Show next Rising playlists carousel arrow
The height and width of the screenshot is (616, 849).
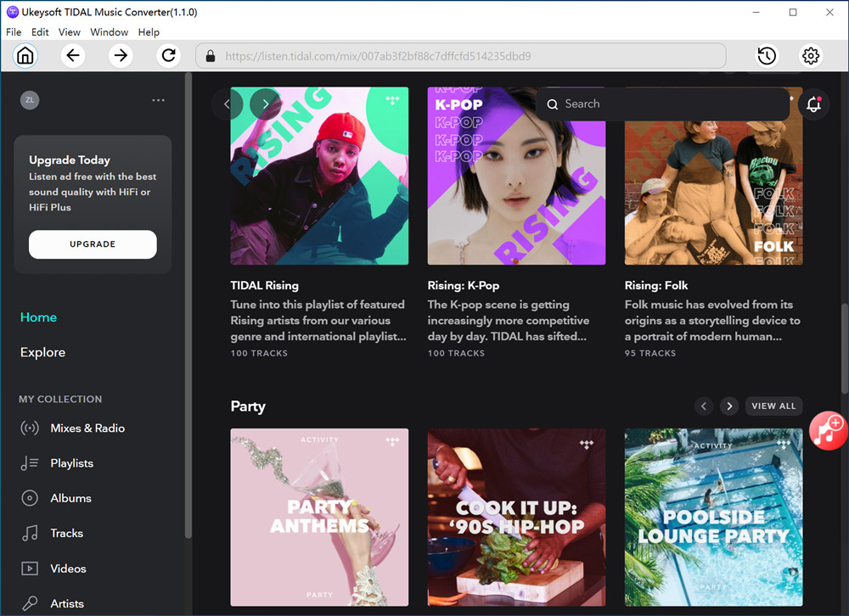[265, 104]
